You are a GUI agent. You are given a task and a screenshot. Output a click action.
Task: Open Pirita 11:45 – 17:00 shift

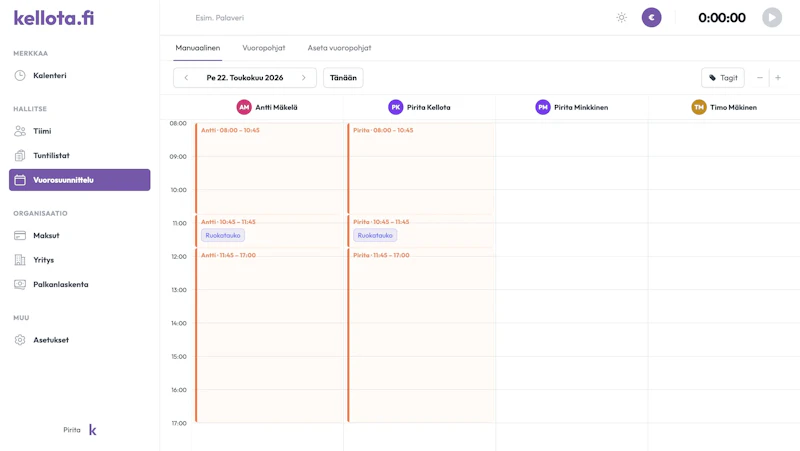pyautogui.click(x=421, y=336)
